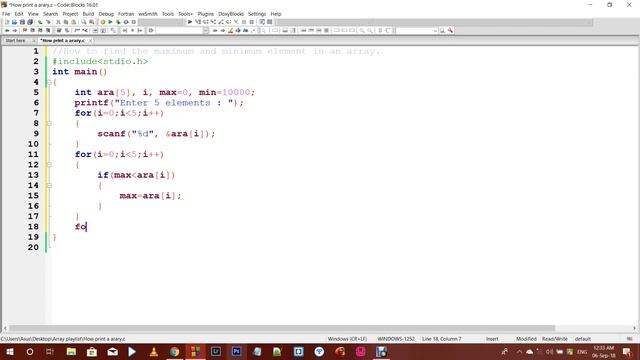This screenshot has width=640, height=360.
Task: Open the Windows Start button
Action: [x=9, y=351]
